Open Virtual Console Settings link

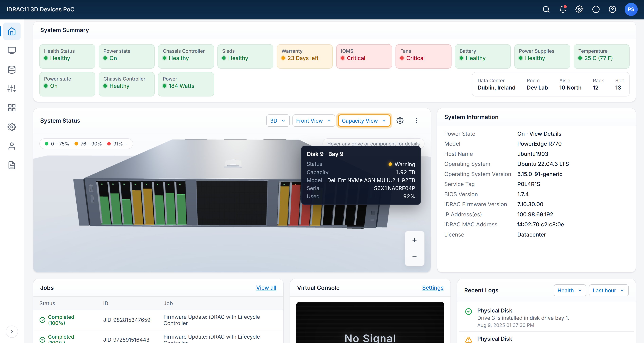point(433,288)
